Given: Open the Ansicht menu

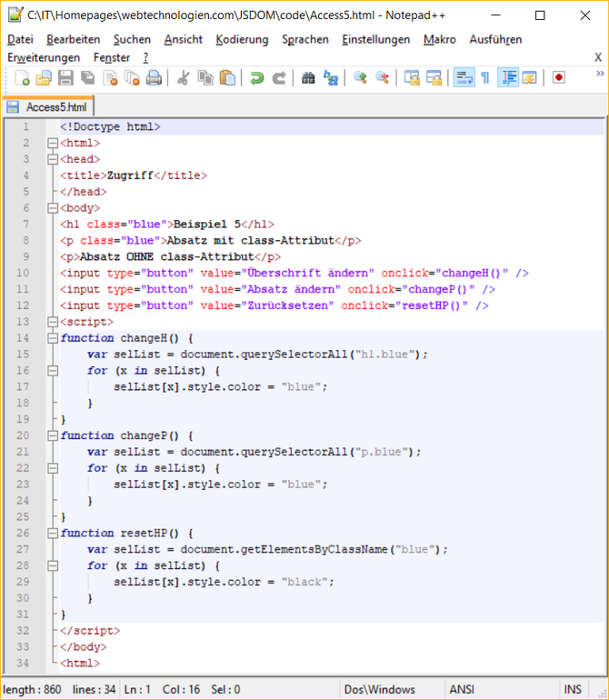Looking at the screenshot, I should tap(183, 39).
